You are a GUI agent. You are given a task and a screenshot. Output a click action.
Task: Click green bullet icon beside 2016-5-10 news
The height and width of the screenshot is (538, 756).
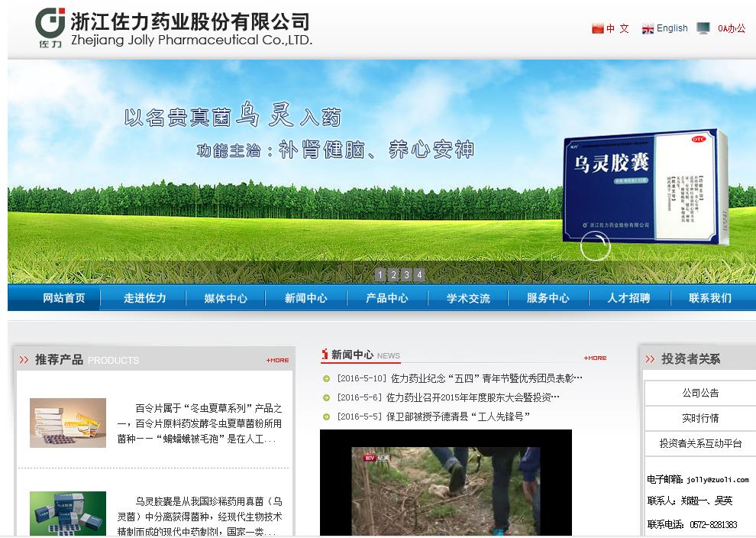click(326, 379)
